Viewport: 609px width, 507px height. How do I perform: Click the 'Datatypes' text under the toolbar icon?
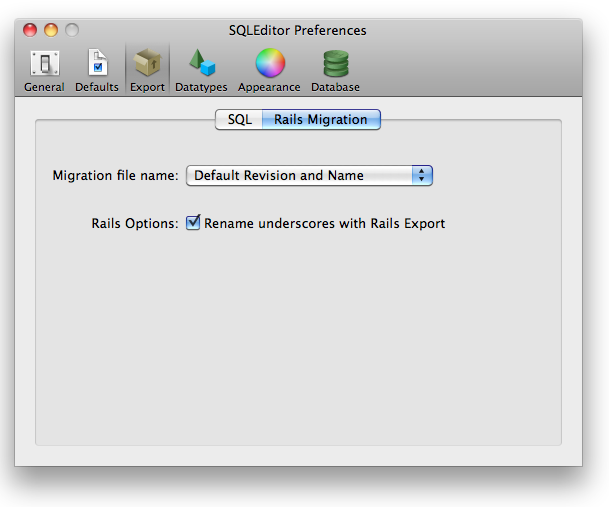201,87
